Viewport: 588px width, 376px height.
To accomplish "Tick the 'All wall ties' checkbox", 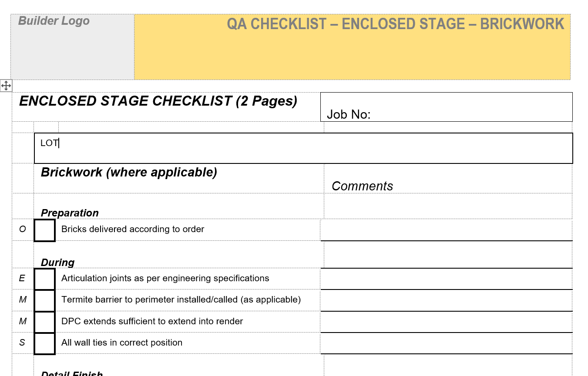I will [x=44, y=343].
